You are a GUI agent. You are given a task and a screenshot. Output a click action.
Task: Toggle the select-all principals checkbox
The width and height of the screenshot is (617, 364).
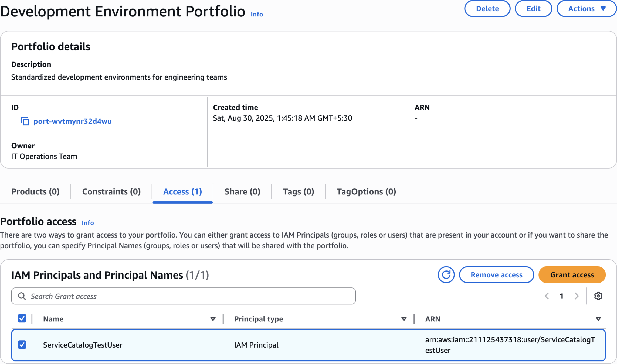[22, 318]
